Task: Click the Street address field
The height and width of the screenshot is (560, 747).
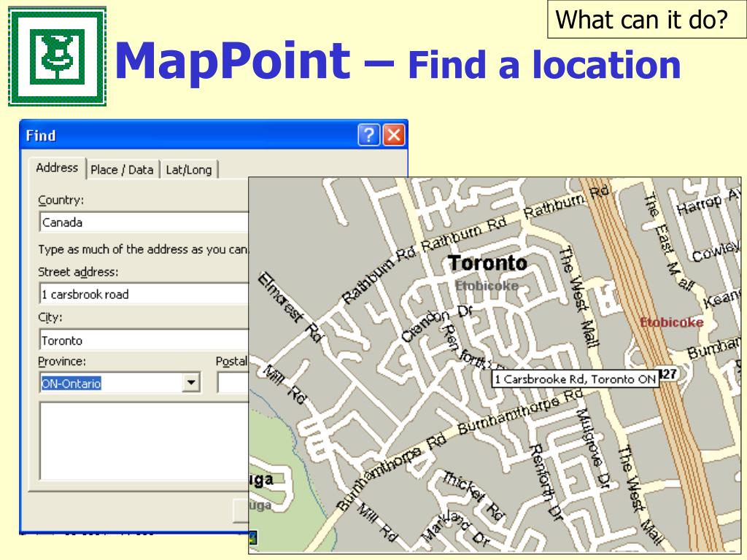Action: pos(144,295)
